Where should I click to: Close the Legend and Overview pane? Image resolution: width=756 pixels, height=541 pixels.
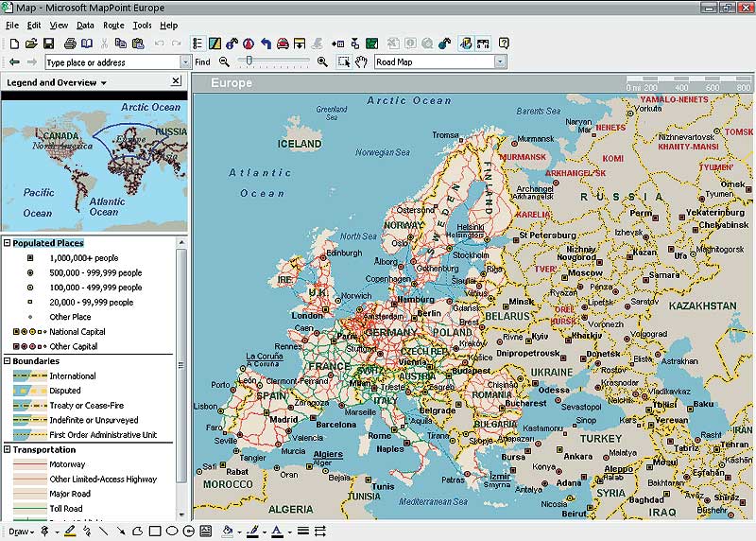(176, 81)
